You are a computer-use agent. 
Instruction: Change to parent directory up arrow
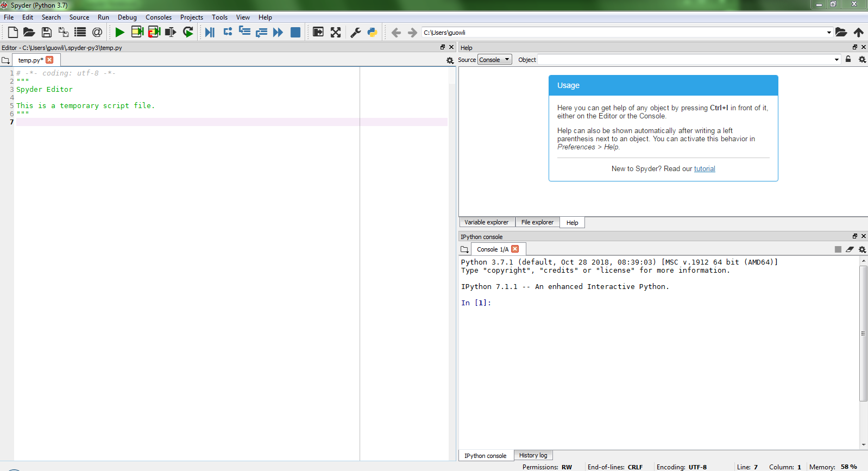coord(858,33)
